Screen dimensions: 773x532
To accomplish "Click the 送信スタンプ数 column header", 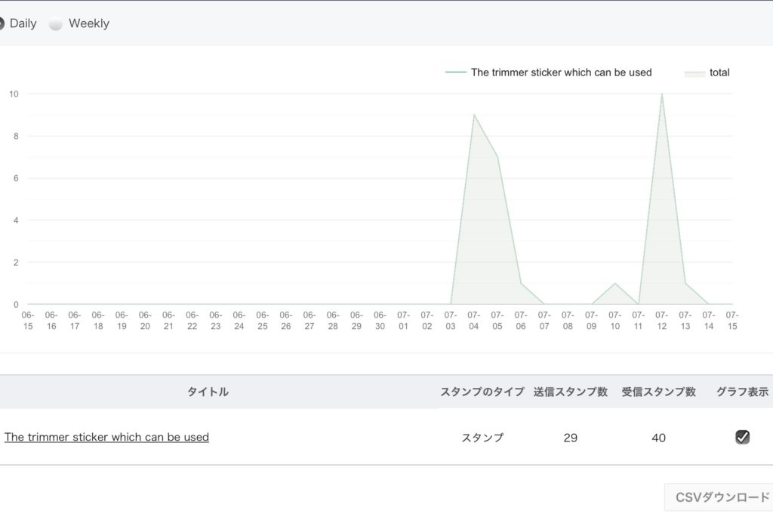I will coord(570,392).
